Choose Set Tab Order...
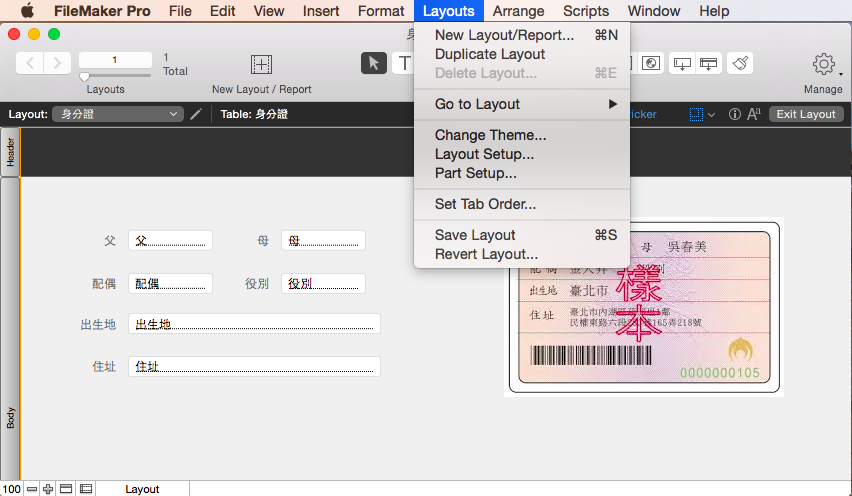The image size is (852, 496). pyautogui.click(x=522, y=204)
